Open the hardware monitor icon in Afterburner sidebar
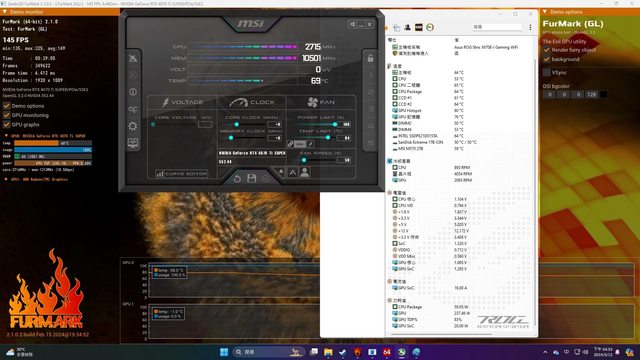This screenshot has height=360, width=640. click(133, 143)
